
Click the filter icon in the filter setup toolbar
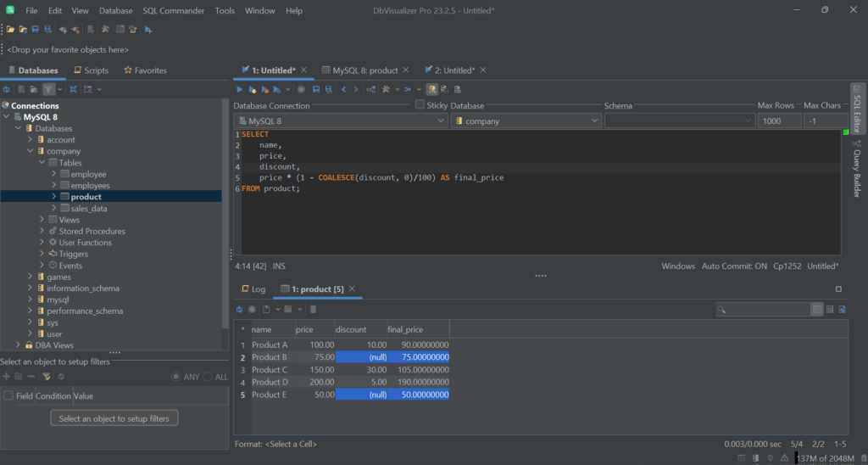click(47, 377)
